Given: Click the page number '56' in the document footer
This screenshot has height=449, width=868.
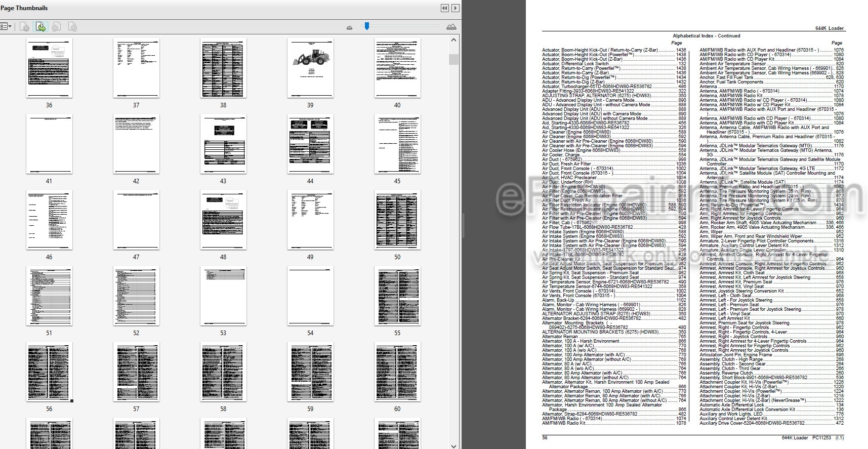Looking at the screenshot, I should pyautogui.click(x=545, y=438).
